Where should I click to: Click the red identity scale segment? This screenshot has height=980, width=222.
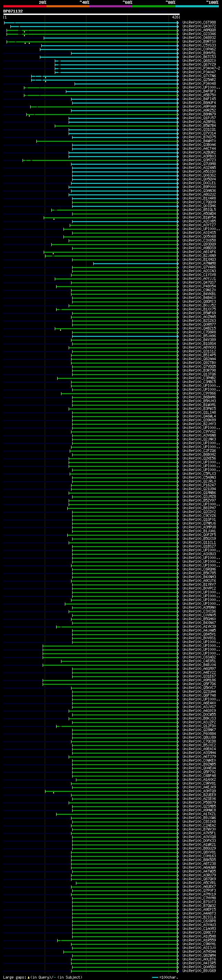(25, 6)
